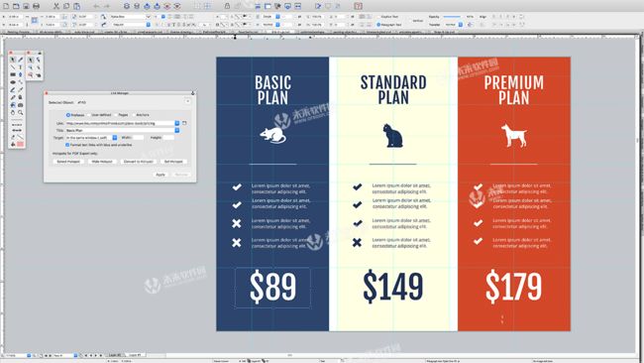Select the Anchors radio button
This screenshot has height=363, width=644.
(134, 115)
